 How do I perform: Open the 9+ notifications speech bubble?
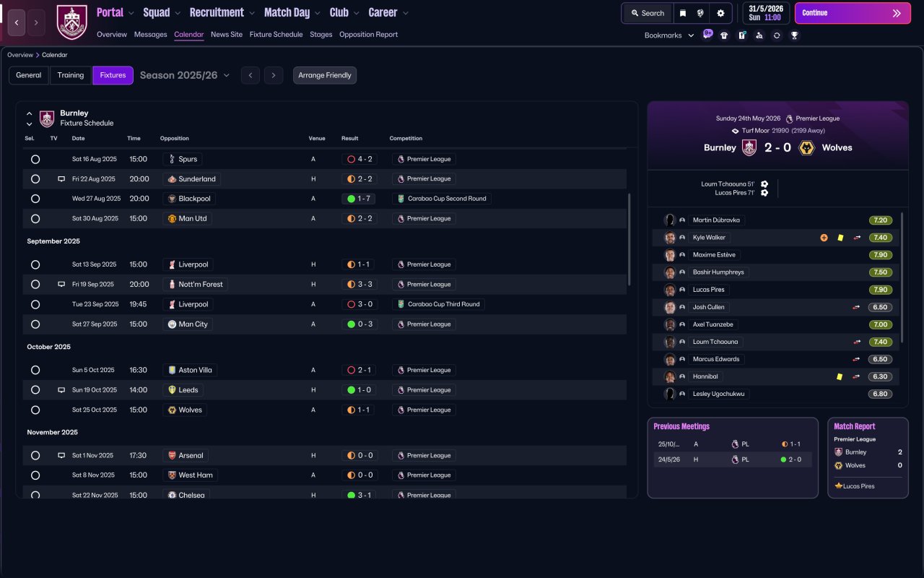(x=707, y=34)
